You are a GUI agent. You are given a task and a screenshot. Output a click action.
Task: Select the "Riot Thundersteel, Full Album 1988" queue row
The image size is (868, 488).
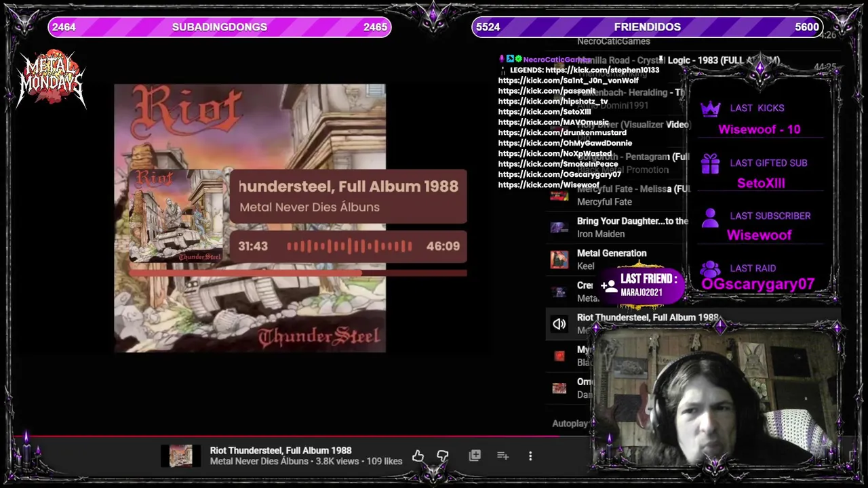(693, 324)
